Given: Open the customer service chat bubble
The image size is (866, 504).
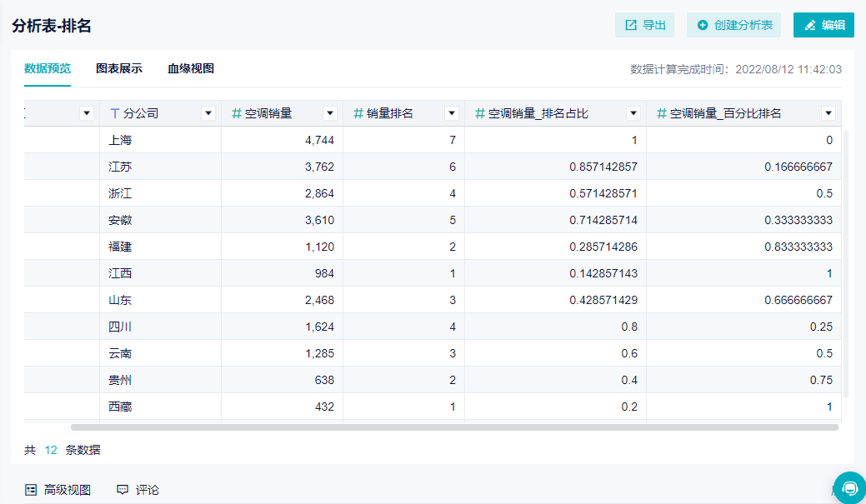Looking at the screenshot, I should pyautogui.click(x=849, y=487).
